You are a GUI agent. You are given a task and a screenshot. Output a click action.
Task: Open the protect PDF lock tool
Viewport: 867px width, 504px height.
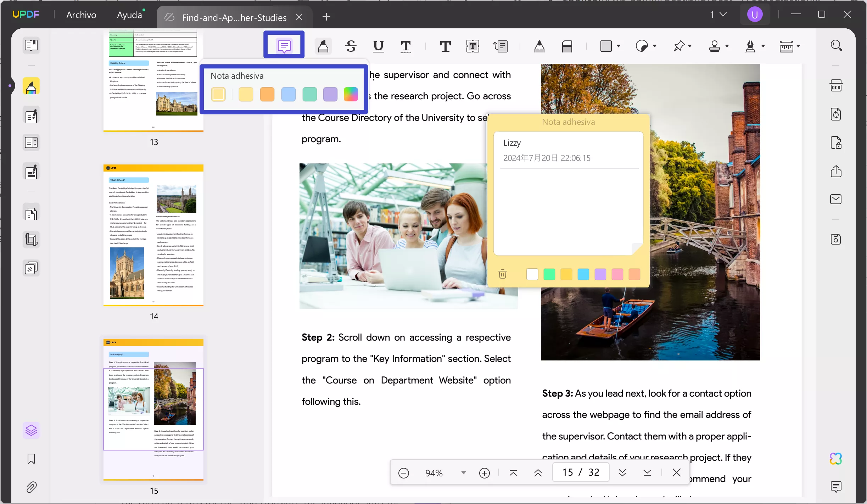(836, 142)
